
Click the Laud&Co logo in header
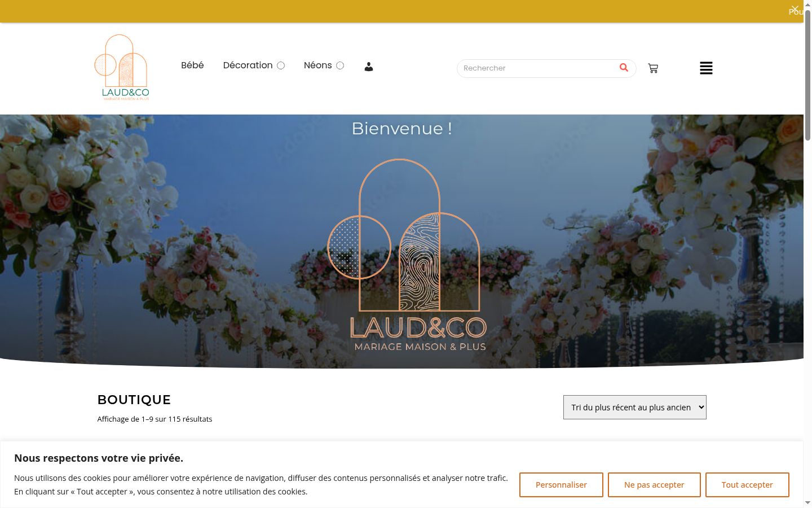click(122, 67)
